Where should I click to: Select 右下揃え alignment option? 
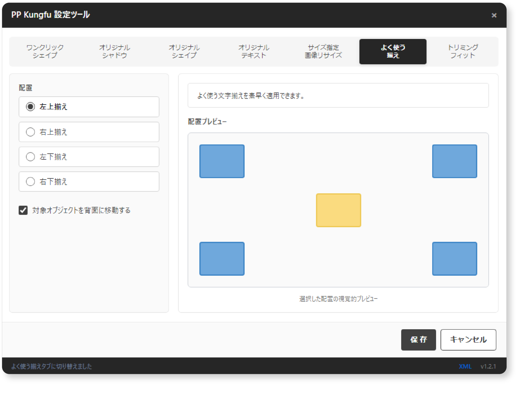pyautogui.click(x=31, y=181)
